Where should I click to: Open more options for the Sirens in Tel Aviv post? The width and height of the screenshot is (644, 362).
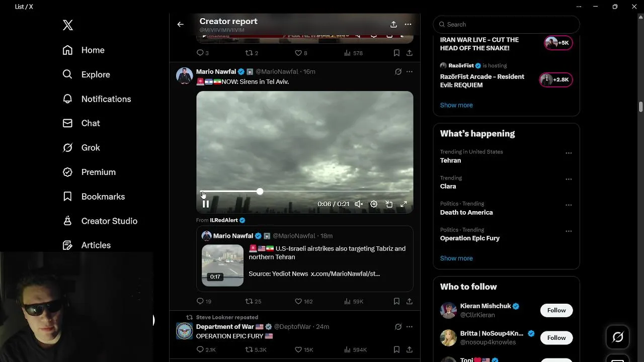tap(409, 72)
